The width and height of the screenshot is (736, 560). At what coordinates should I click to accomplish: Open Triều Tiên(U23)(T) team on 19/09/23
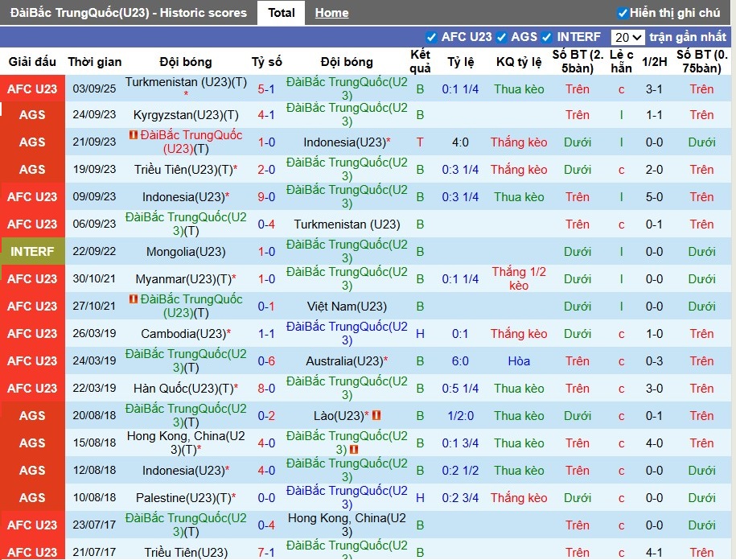click(183, 170)
